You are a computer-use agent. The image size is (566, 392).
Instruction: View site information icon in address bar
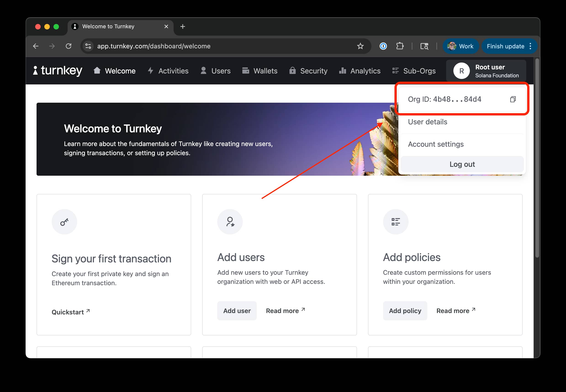88,46
